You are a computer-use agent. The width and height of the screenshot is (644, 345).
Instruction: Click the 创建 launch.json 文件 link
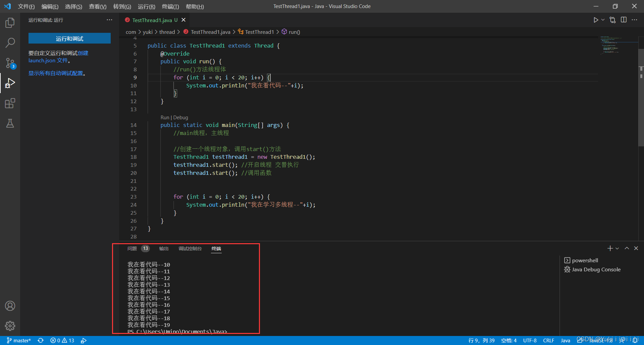[x=58, y=57]
